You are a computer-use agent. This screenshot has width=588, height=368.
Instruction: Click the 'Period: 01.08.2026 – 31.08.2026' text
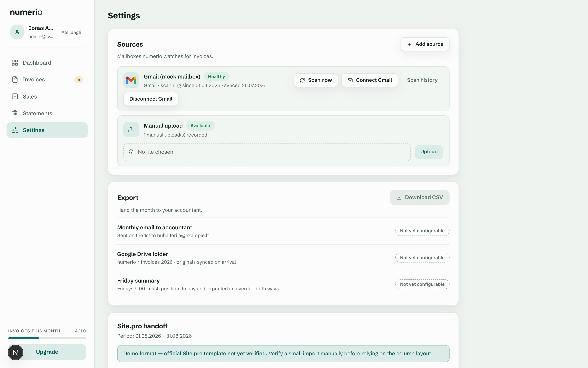tap(154, 336)
